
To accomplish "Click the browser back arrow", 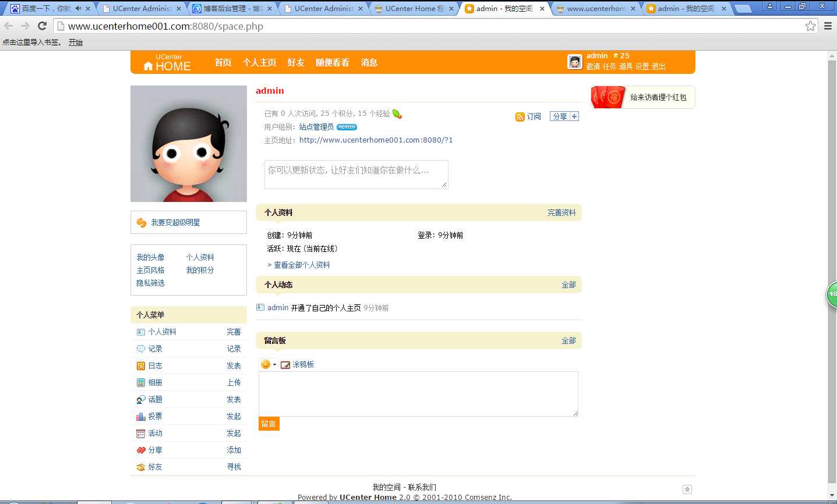I will (x=8, y=26).
